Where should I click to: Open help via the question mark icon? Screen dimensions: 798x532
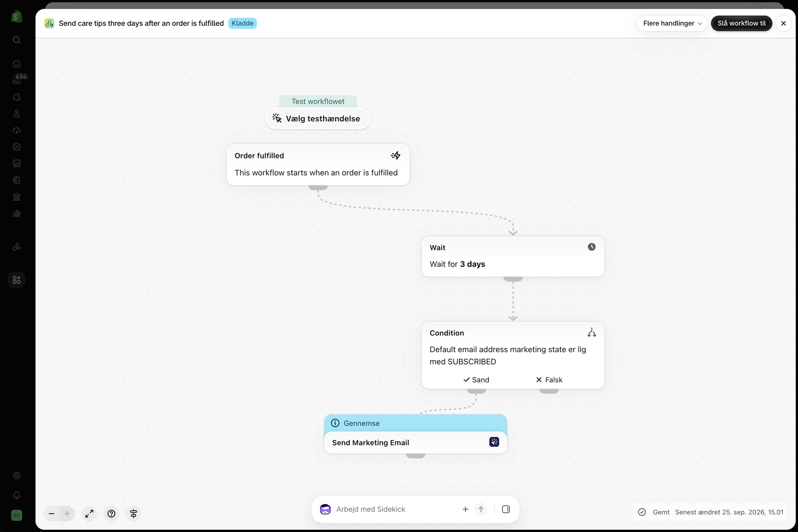coord(111,514)
